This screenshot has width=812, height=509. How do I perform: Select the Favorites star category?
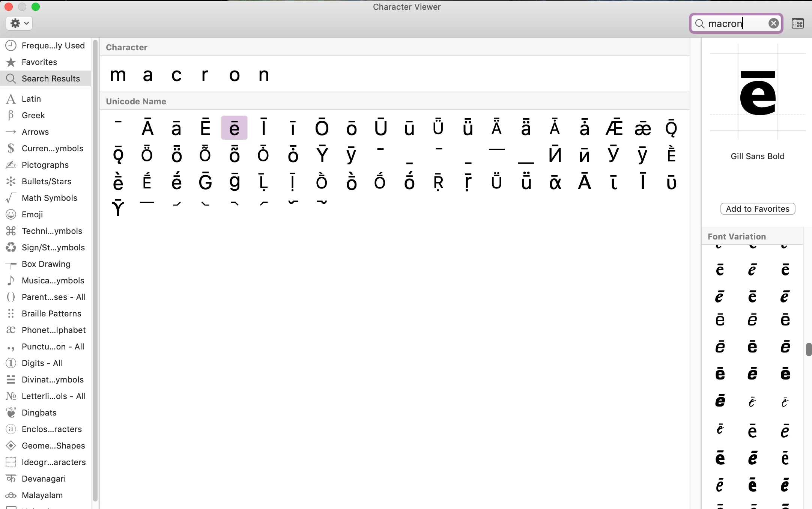coord(39,62)
